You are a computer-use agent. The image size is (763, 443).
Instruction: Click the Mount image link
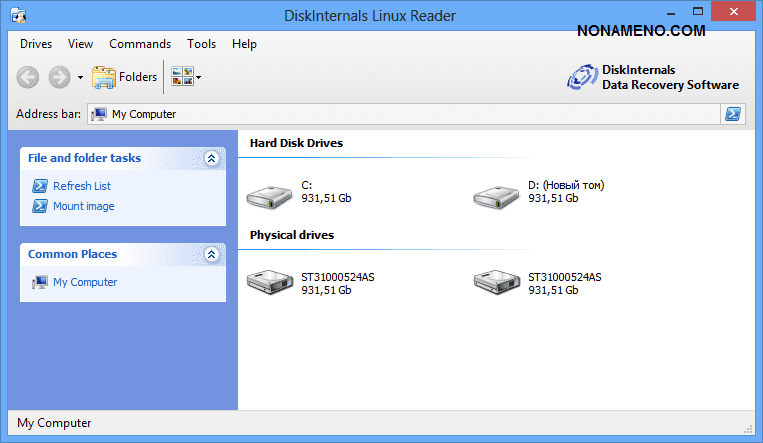[83, 206]
